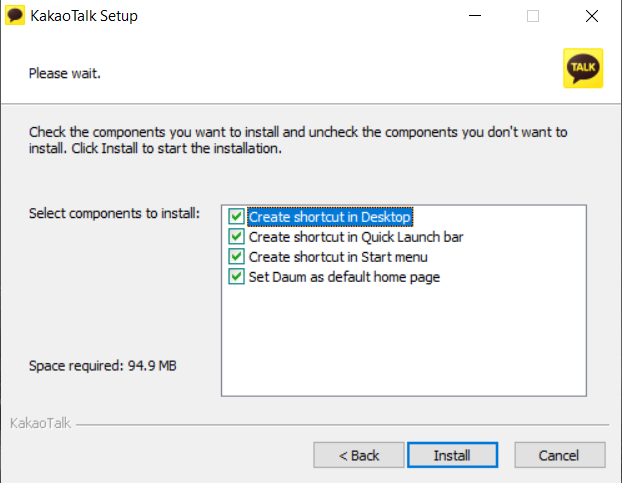Click the yellow TALK logo in header
Viewport: 622px width, 483px height.
coord(582,68)
